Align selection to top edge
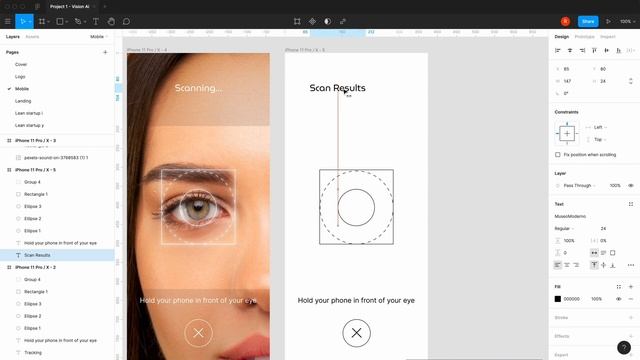This screenshot has width=640, height=360. point(594,50)
